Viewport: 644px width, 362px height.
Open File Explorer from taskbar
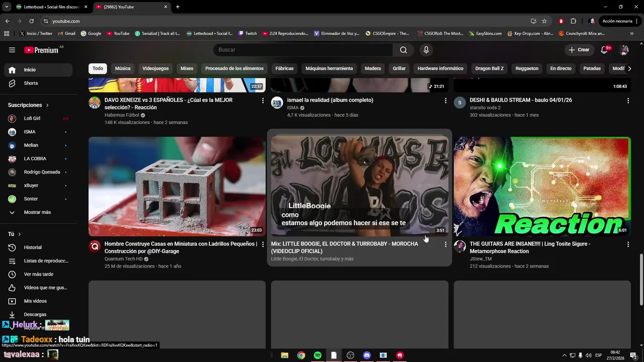(284, 355)
